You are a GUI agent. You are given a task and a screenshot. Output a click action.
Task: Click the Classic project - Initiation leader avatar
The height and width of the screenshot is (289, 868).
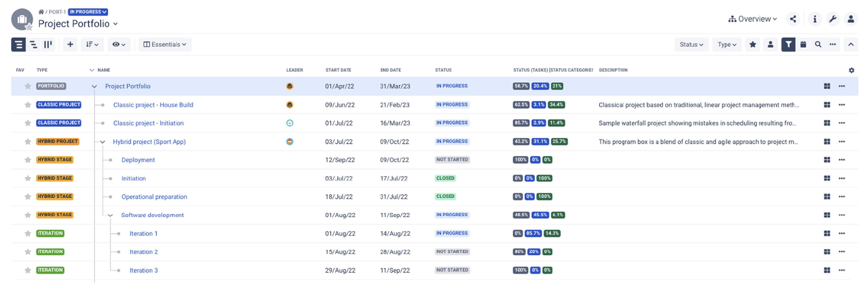[289, 123]
